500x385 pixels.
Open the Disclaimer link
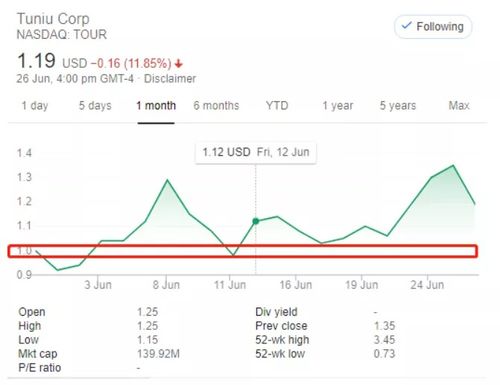(170, 79)
